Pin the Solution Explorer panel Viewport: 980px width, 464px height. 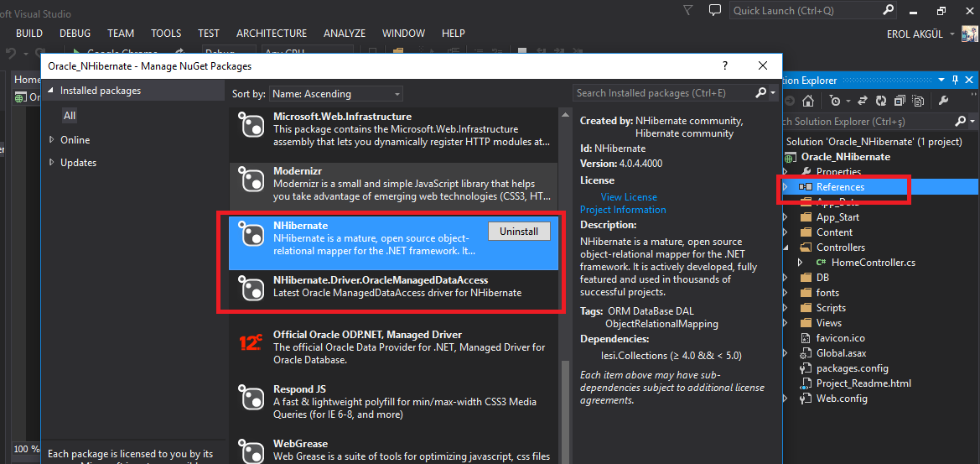coord(953,81)
